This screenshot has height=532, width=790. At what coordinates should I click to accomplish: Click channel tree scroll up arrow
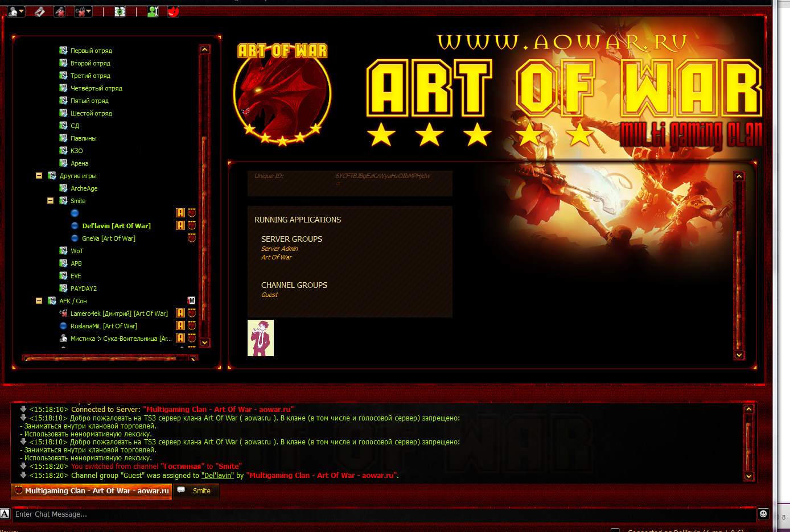pyautogui.click(x=205, y=50)
